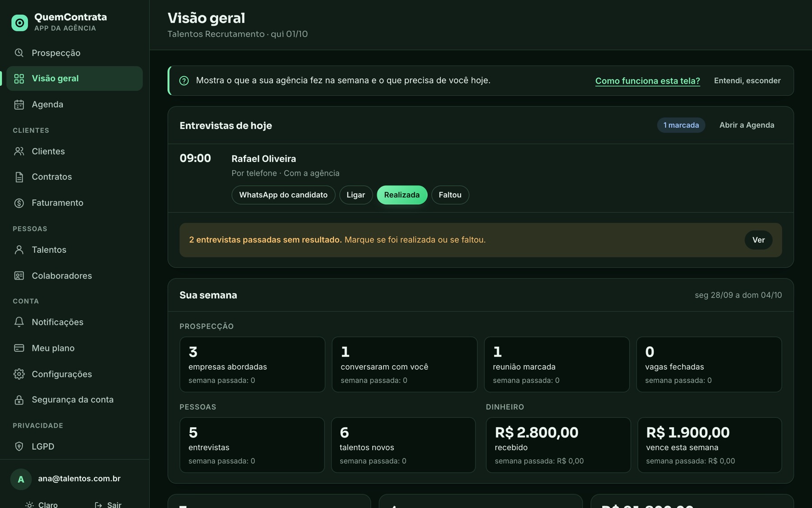Go to the Agenda page
This screenshot has height=508, width=812.
(x=74, y=105)
